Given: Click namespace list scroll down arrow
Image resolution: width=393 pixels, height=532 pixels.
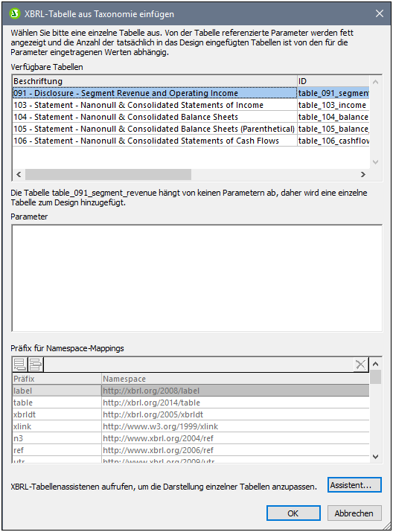Looking at the screenshot, I should click(375, 457).
